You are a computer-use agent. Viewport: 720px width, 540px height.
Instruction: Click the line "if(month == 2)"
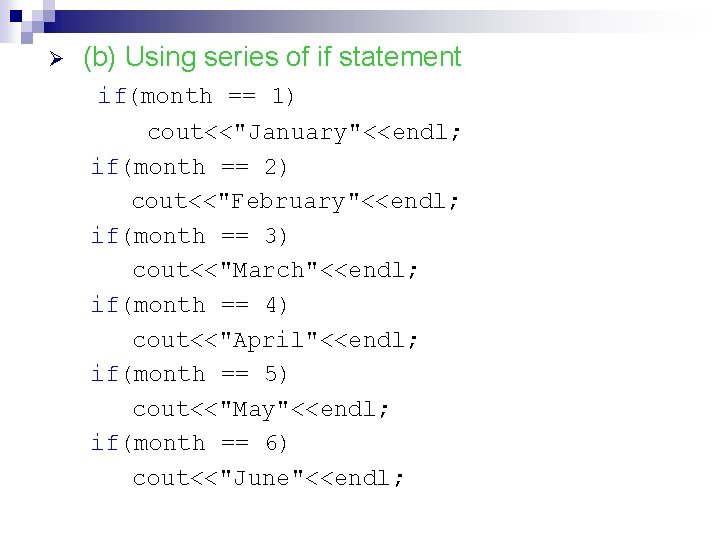coord(189,167)
